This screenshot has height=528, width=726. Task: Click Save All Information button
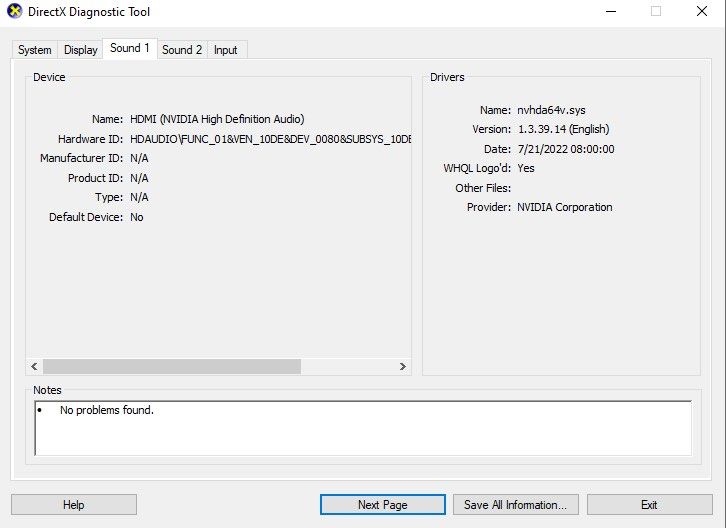pyautogui.click(x=516, y=505)
